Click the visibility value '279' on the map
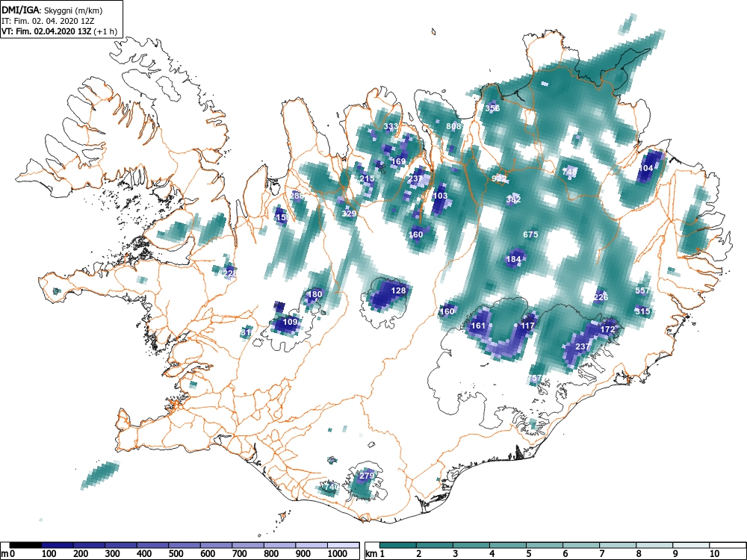Screen dimensions: 747x560 (x=367, y=476)
